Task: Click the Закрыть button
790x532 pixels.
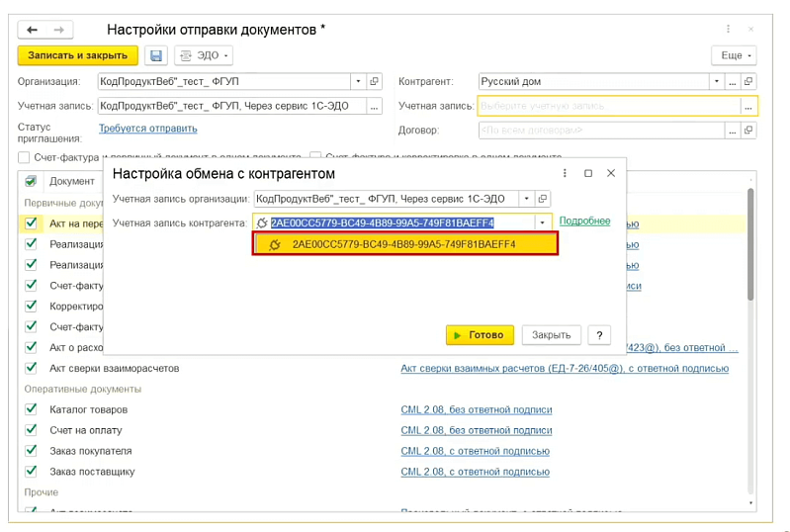Action: (551, 335)
